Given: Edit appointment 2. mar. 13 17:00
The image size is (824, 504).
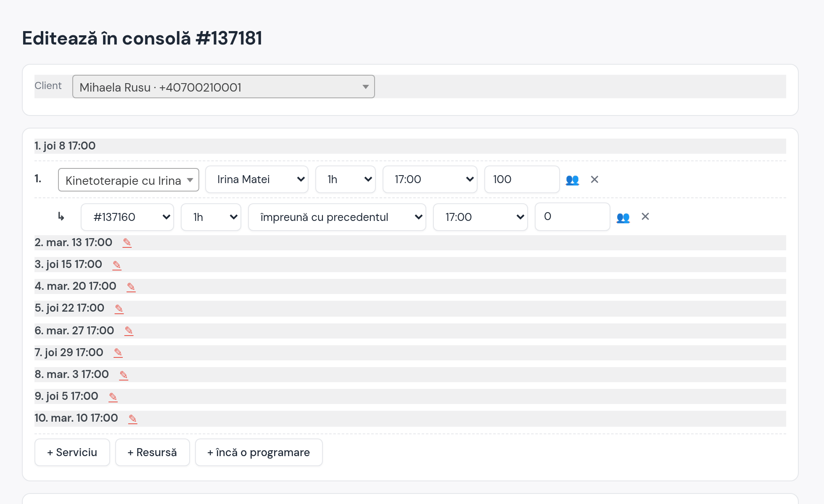Looking at the screenshot, I should [x=127, y=243].
